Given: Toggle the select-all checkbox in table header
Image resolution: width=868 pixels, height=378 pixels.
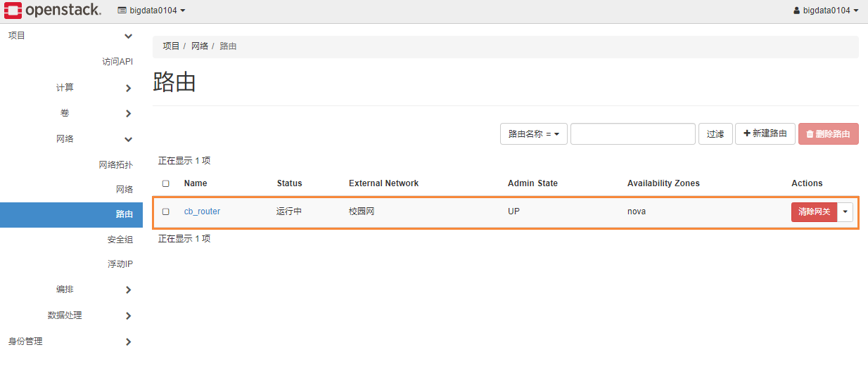Looking at the screenshot, I should [x=166, y=183].
